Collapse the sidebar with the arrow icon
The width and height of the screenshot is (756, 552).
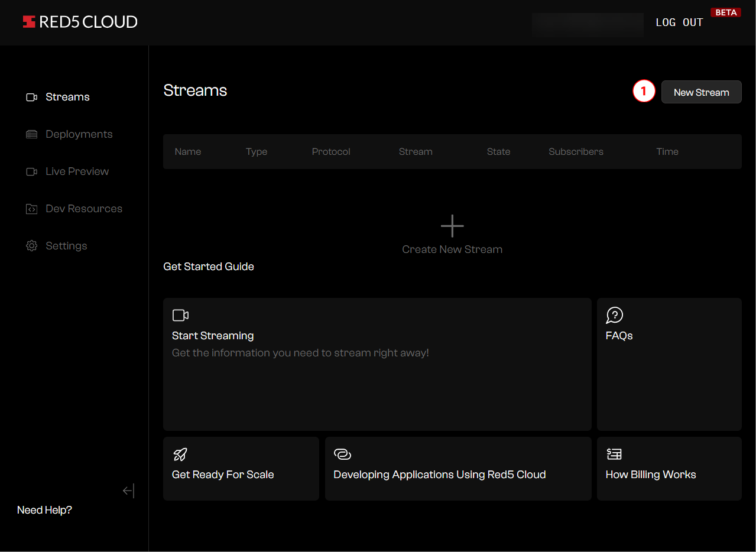coord(129,491)
